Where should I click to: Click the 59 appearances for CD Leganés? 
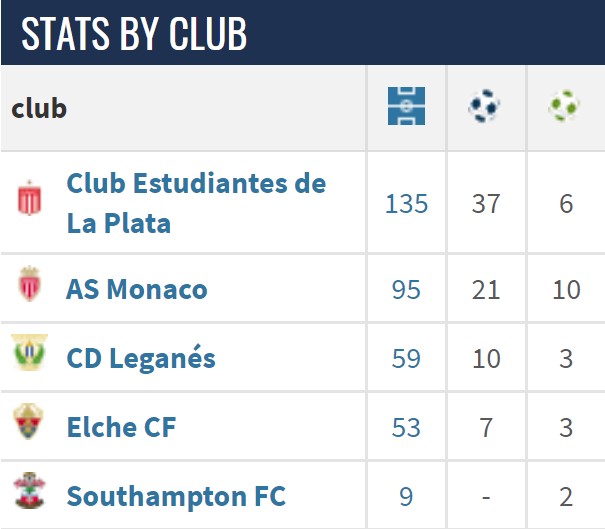pyautogui.click(x=406, y=358)
